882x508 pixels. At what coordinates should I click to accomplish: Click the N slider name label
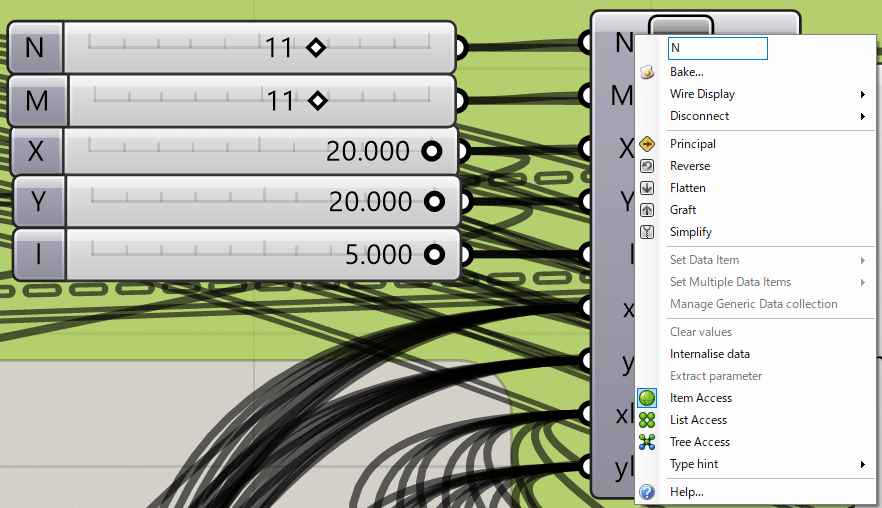tap(35, 48)
